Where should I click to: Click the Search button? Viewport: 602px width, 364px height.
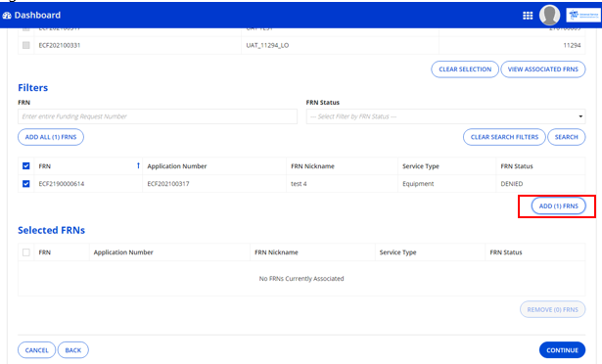(567, 137)
